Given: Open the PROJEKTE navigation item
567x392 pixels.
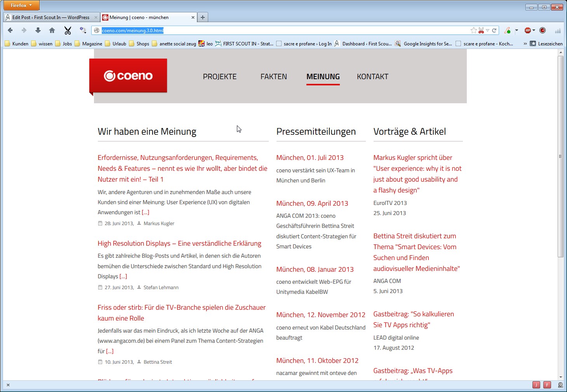Looking at the screenshot, I should click(219, 76).
